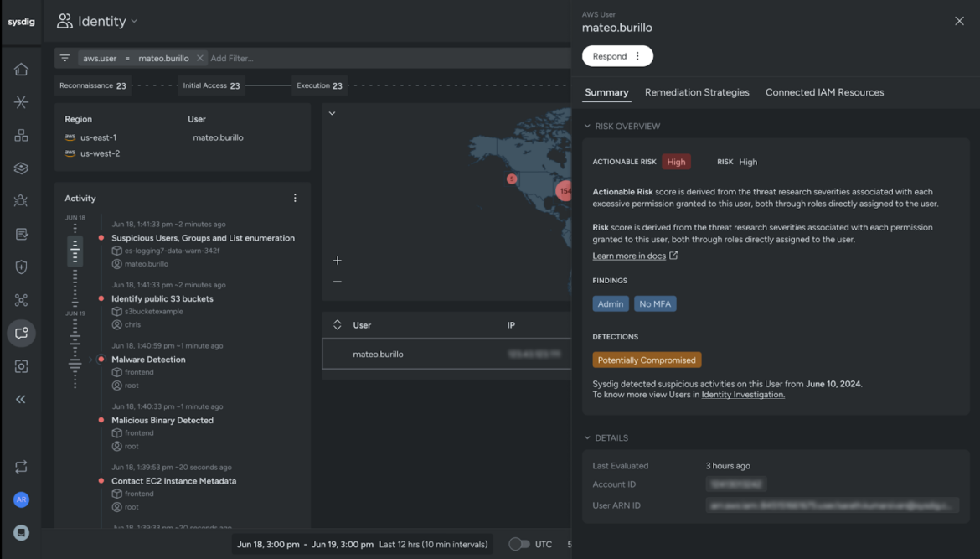The height and width of the screenshot is (559, 980).
Task: Collapse the sidebar using the double-chevron toggle
Action: [x=21, y=399]
